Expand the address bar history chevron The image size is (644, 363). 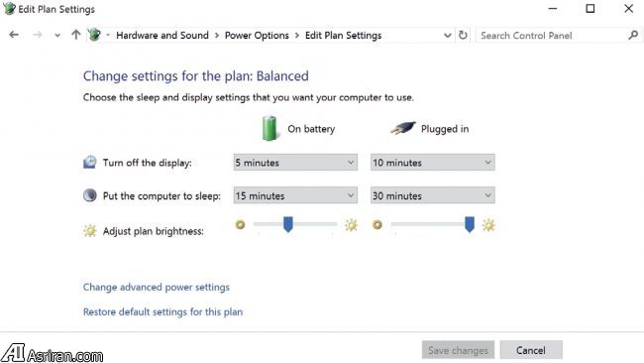coord(447,36)
